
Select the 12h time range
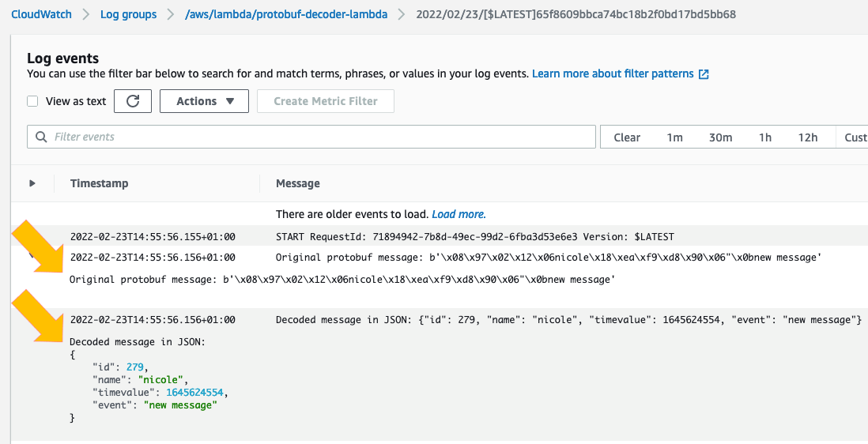pos(807,137)
